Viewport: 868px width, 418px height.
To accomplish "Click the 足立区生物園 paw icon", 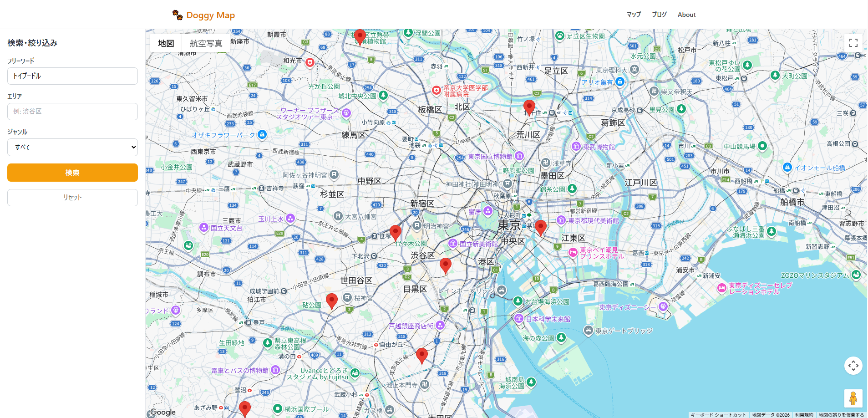I will pyautogui.click(x=560, y=36).
